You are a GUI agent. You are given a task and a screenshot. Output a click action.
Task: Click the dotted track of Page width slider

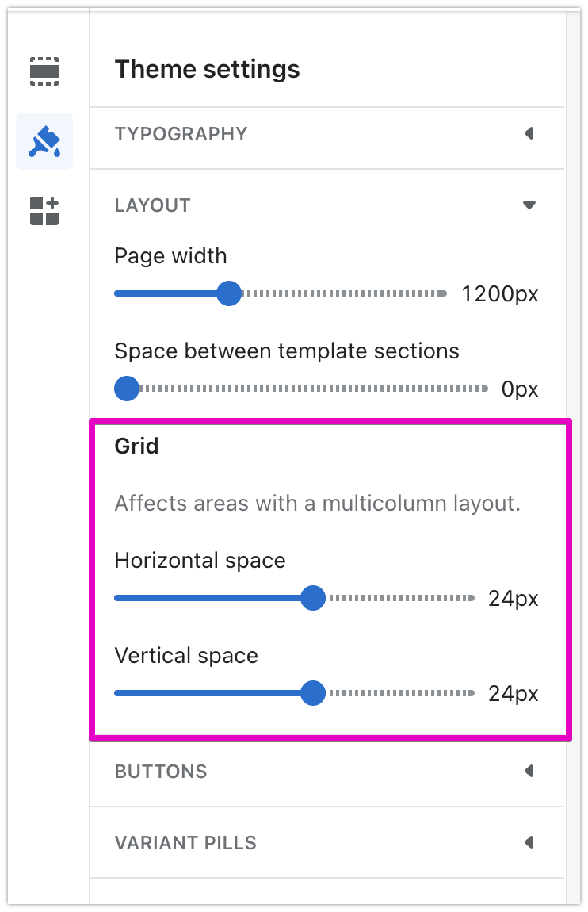pyautogui.click(x=341, y=294)
